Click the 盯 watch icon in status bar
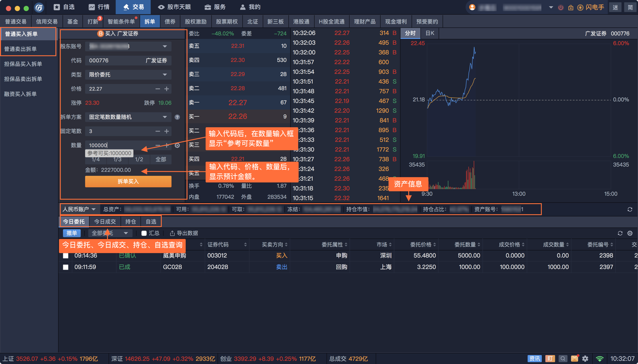This screenshot has width=638, height=364. pos(550,358)
